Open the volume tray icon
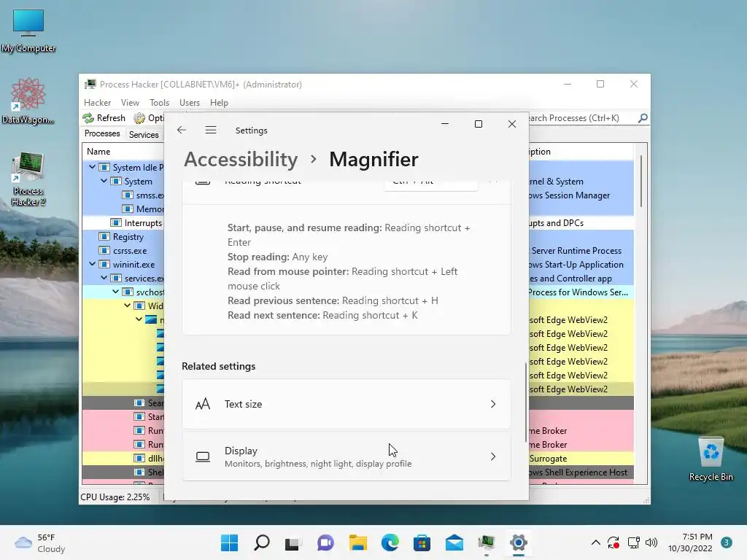 tap(651, 542)
